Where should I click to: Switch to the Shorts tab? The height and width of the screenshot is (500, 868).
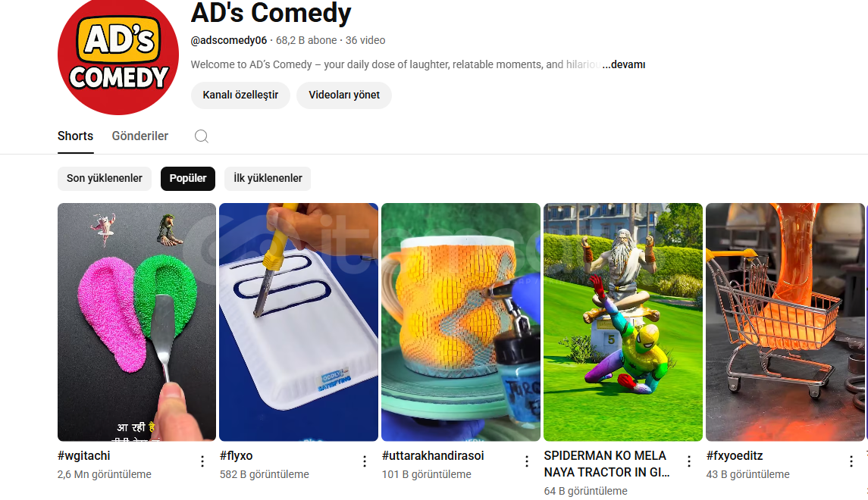click(75, 136)
